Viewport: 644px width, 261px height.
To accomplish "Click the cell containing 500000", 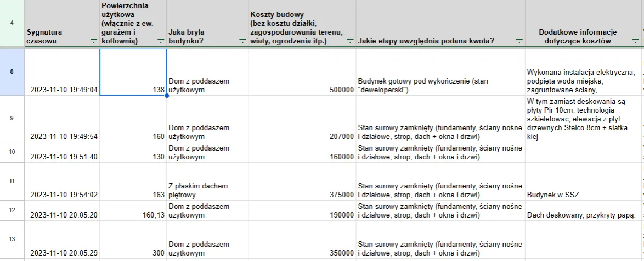I will point(302,90).
